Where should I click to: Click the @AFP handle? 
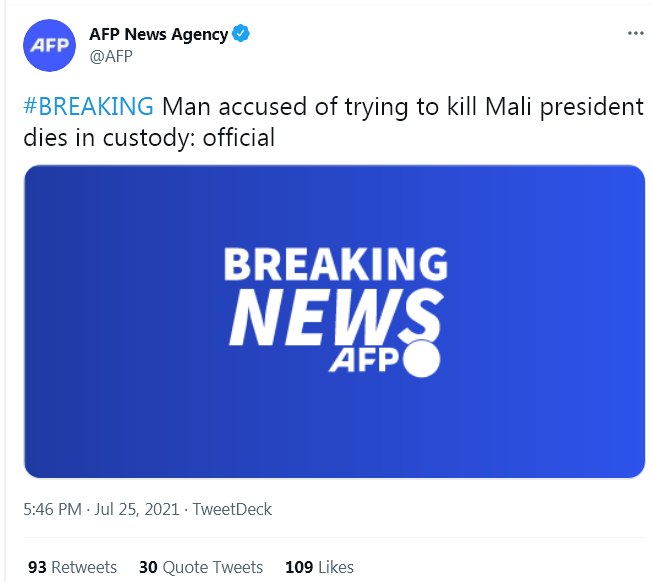pos(111,56)
